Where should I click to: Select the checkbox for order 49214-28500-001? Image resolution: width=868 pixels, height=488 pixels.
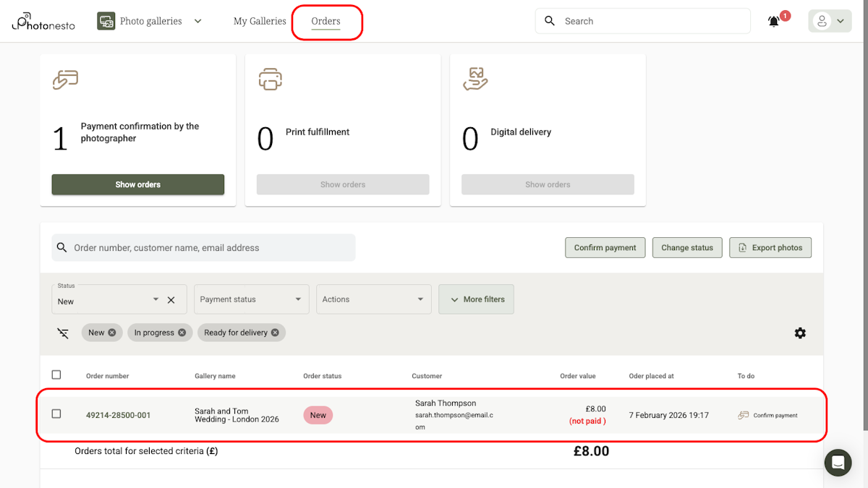coord(56,414)
